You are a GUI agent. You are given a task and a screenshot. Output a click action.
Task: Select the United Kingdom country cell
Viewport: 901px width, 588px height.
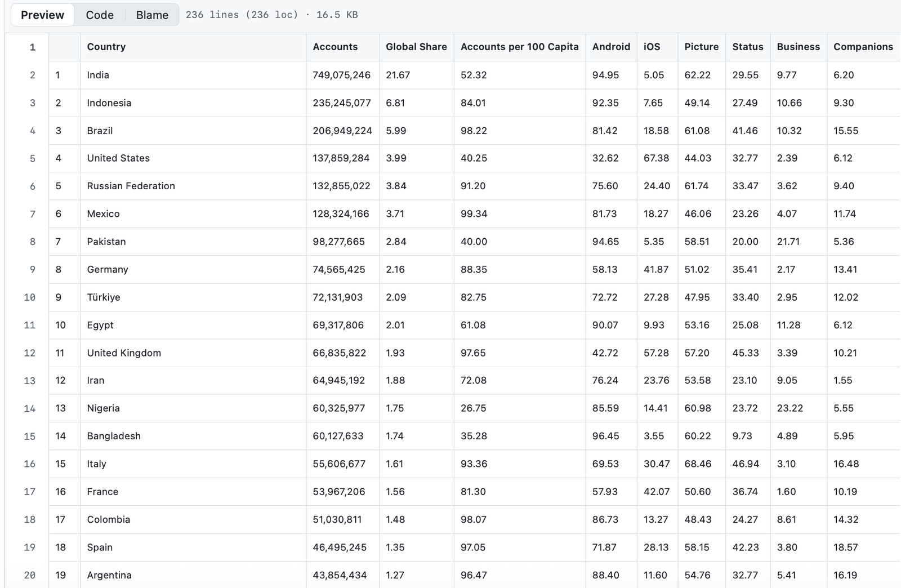[193, 353]
